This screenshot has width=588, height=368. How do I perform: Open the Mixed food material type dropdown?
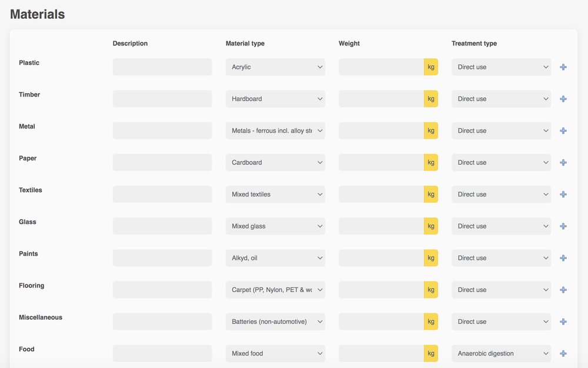(275, 353)
